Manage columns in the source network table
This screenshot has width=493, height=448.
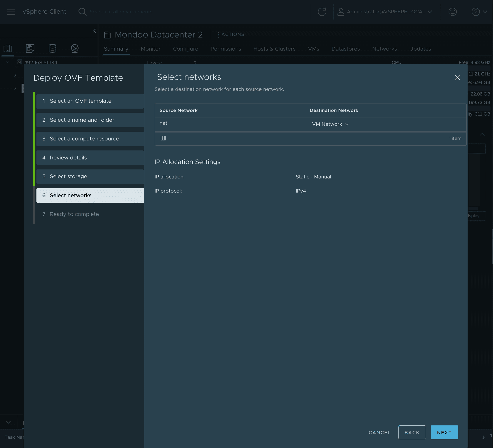163,138
